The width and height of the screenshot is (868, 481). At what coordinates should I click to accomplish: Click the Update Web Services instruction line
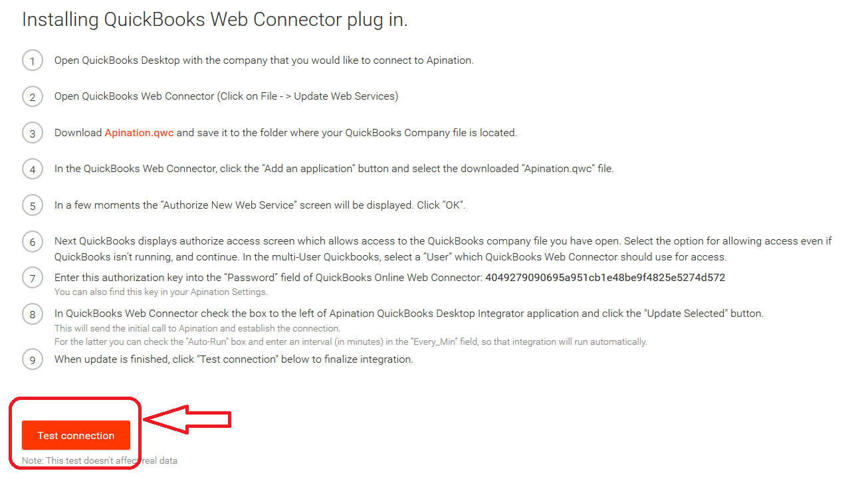[226, 96]
